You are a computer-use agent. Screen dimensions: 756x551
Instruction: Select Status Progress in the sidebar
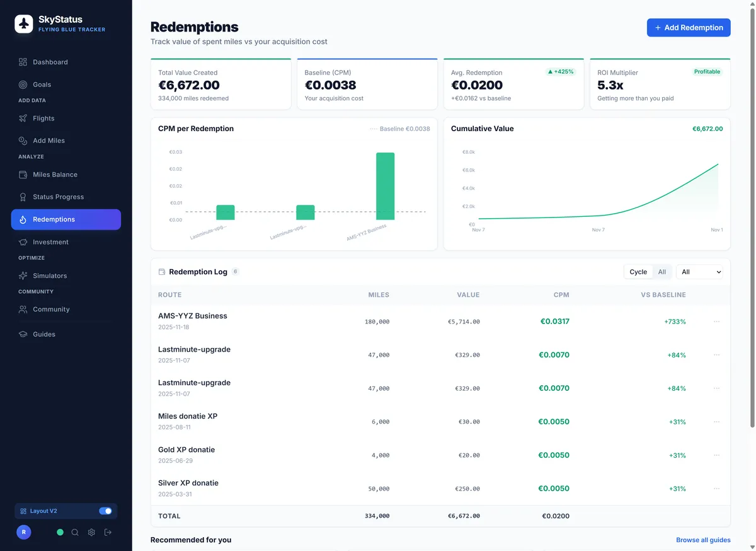tap(59, 197)
